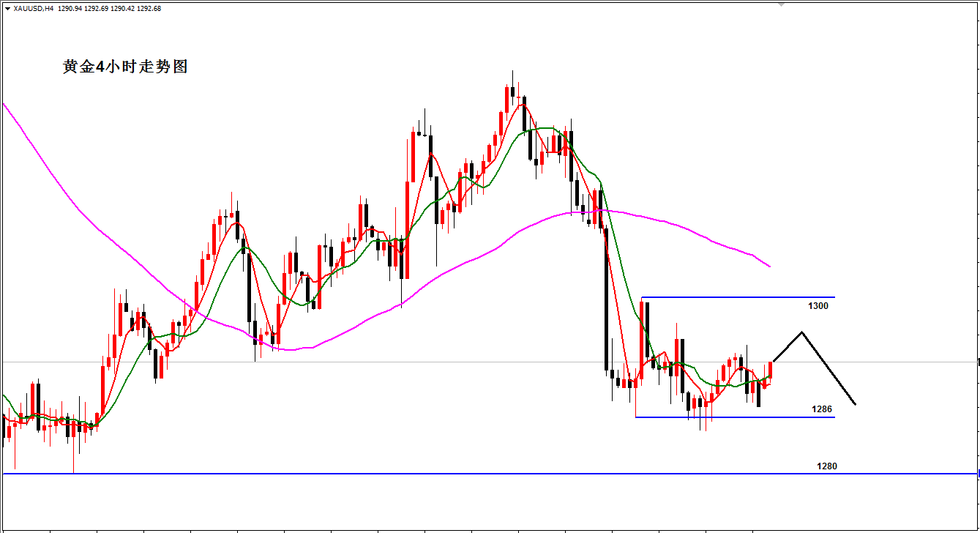
Task: Click the 1300 price level label
Action: (819, 305)
